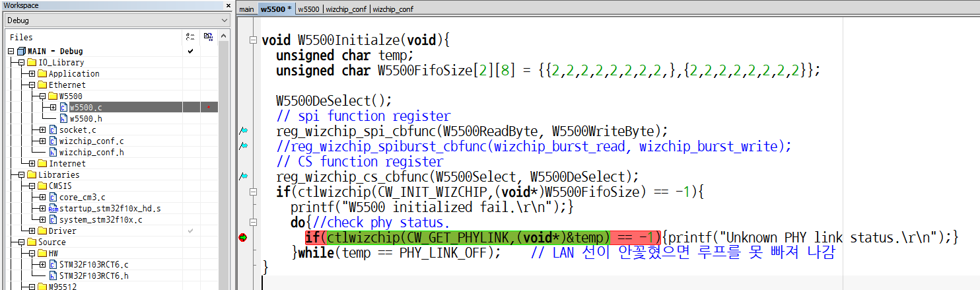This screenshot has height=290, width=980.
Task: Select wizchip_conf.h in the workspace tree
Action: click(x=91, y=152)
